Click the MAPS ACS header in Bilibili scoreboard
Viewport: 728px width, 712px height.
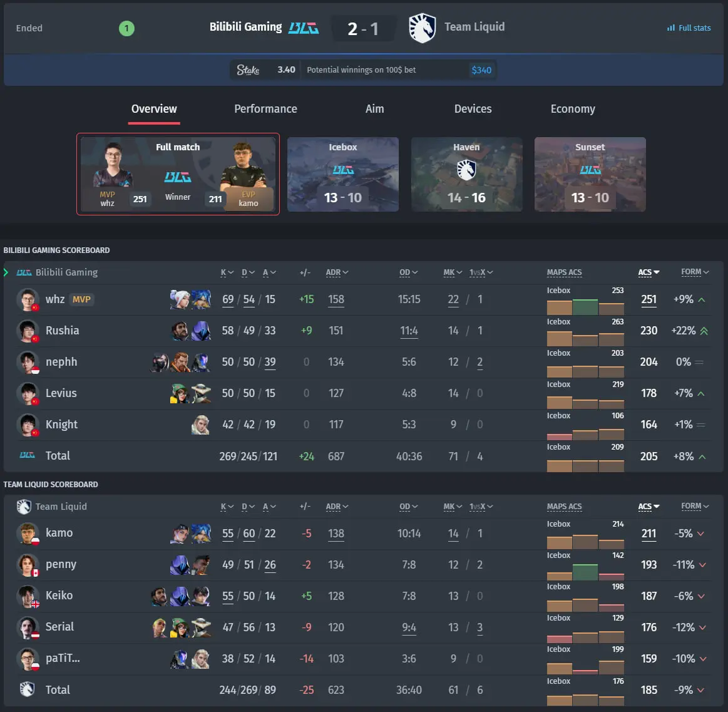point(564,272)
